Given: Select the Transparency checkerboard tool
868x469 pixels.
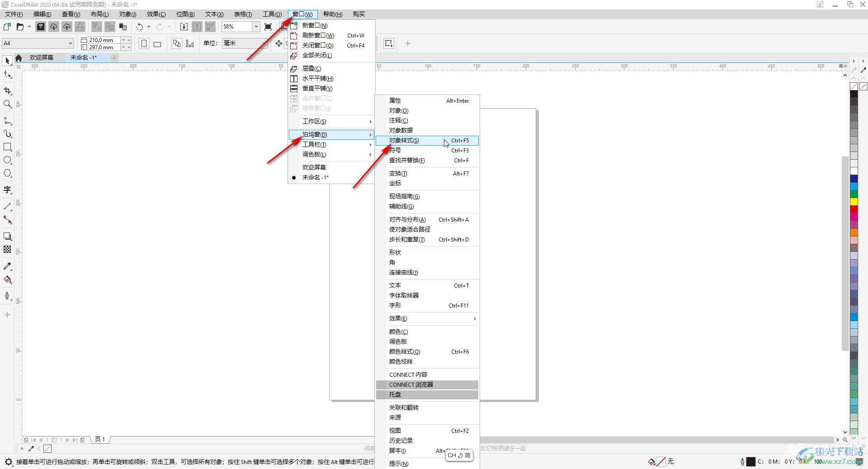Looking at the screenshot, I should (7, 249).
